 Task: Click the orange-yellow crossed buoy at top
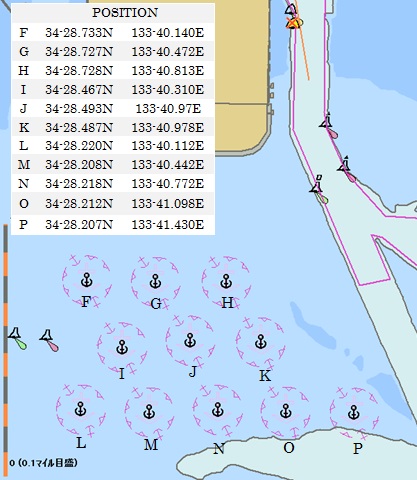(x=294, y=22)
